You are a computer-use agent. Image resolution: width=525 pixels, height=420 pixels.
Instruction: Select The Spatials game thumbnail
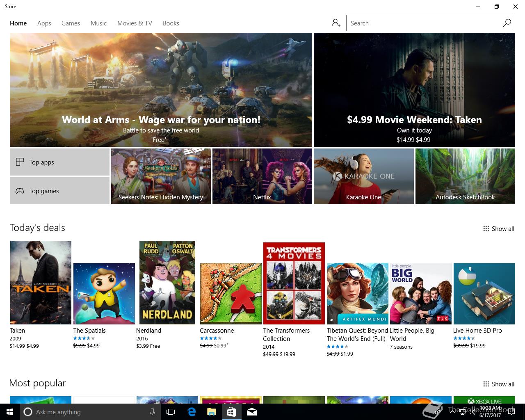(x=104, y=294)
